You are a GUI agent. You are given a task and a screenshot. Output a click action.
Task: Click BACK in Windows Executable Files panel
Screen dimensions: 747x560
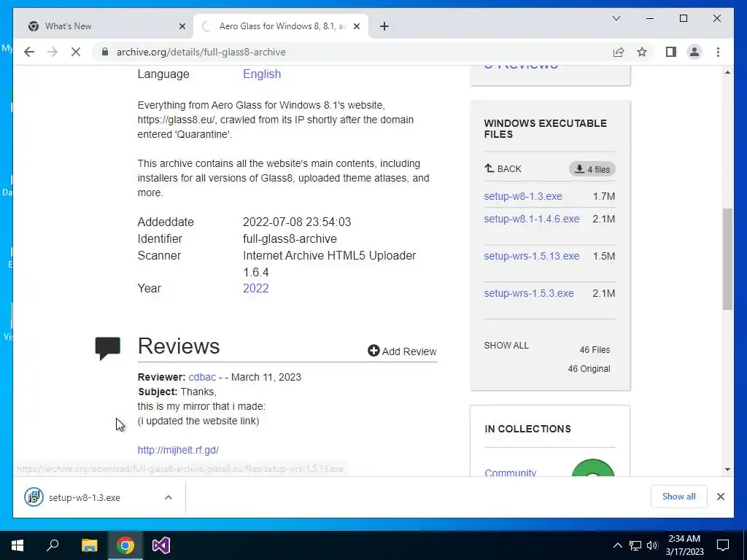coord(503,168)
